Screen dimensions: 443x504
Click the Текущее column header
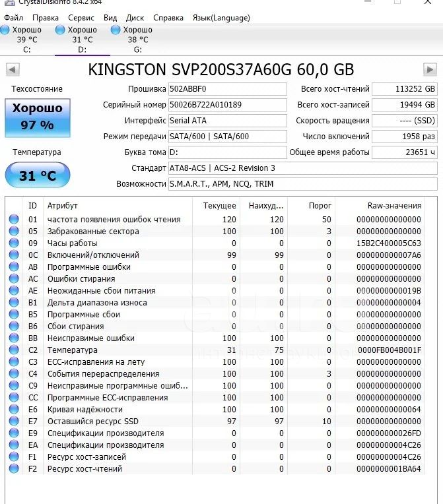(216, 206)
